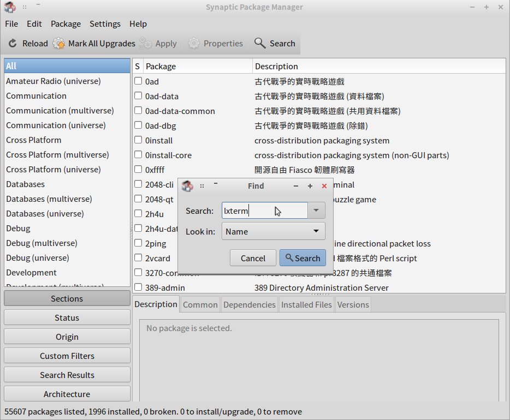Click the Origin filter button
510x420 pixels.
67,337
